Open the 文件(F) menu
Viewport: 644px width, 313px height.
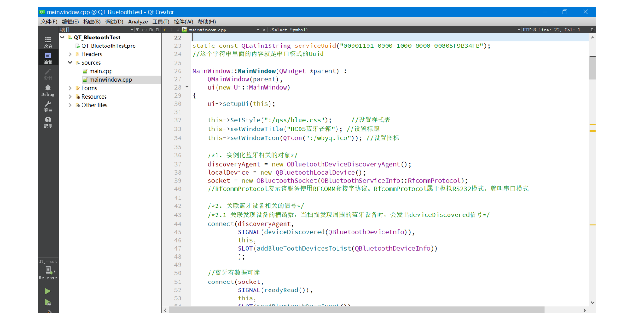(x=49, y=22)
